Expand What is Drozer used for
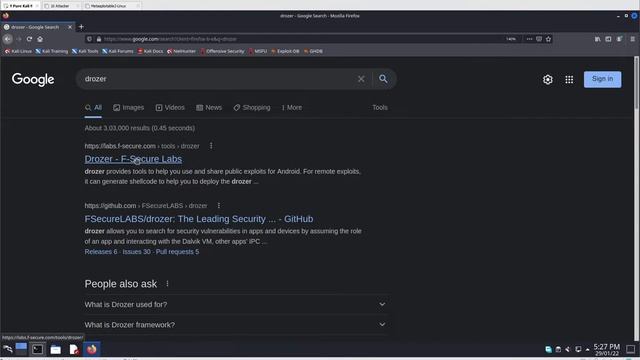 click(236, 304)
